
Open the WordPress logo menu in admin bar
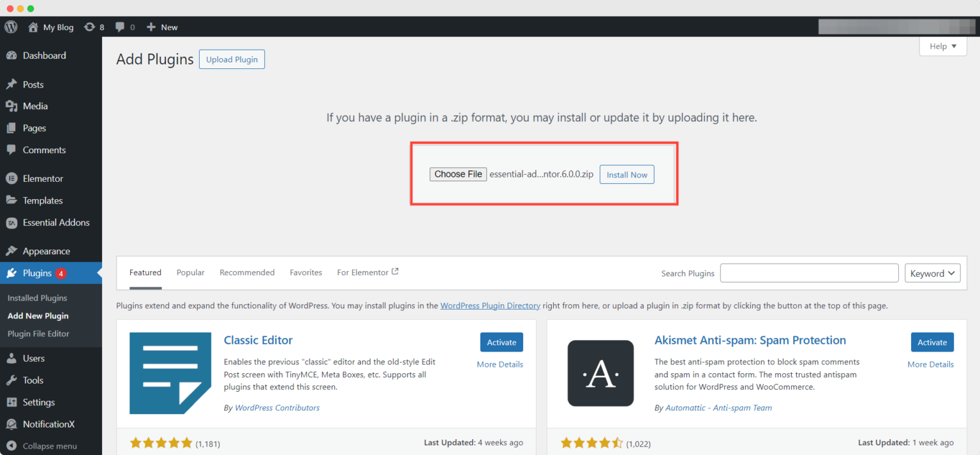point(10,27)
